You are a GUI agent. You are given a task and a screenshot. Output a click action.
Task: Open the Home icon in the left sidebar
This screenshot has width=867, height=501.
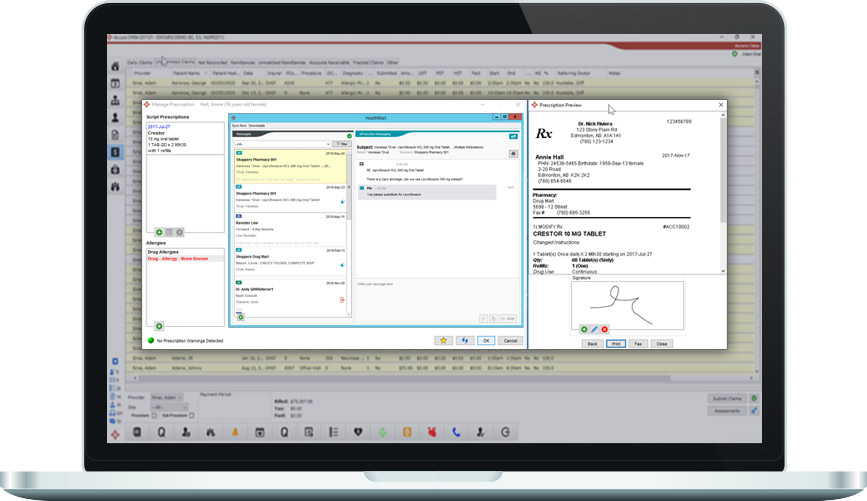115,66
